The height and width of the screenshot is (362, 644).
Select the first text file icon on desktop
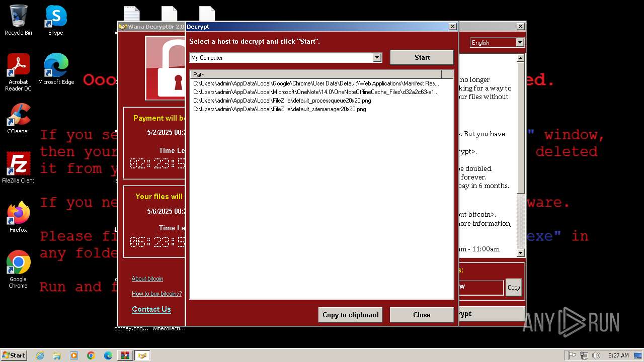tap(132, 14)
